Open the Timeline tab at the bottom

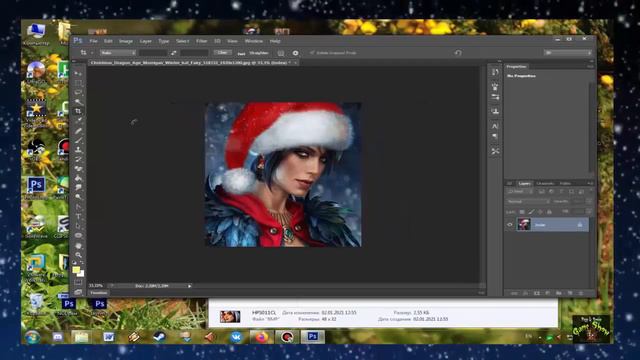(x=99, y=293)
